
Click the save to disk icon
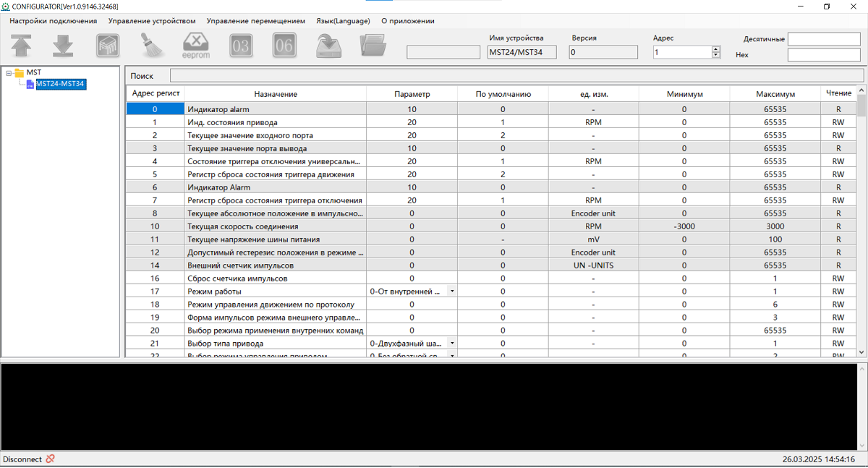coord(329,46)
